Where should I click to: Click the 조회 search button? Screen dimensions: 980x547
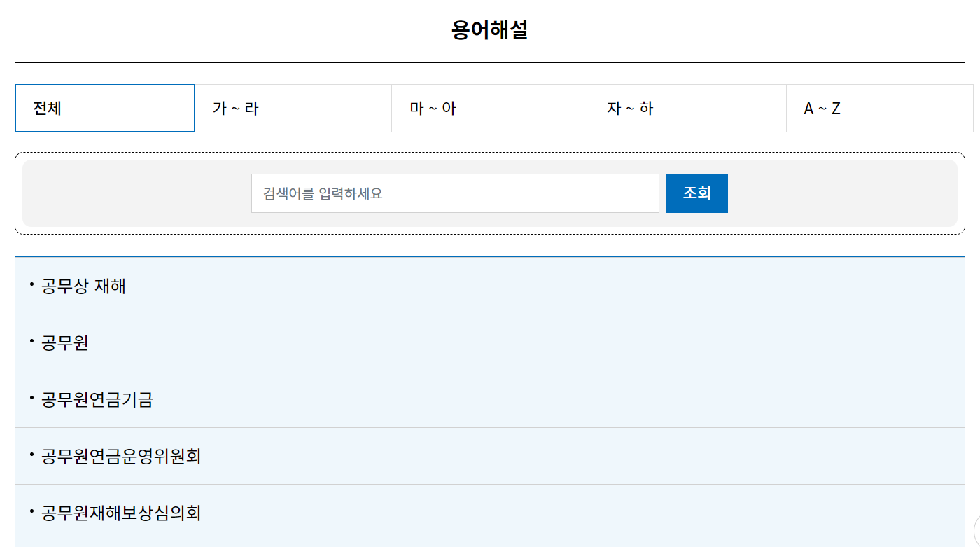(x=696, y=193)
